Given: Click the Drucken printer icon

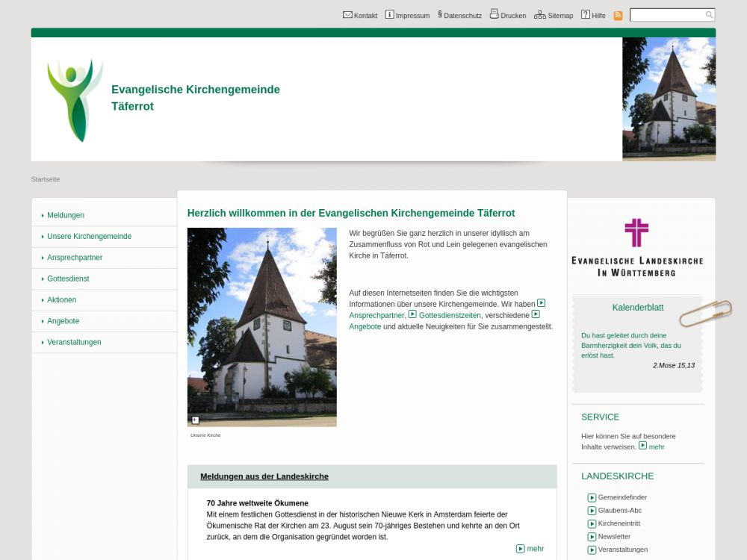Looking at the screenshot, I should click(x=494, y=14).
